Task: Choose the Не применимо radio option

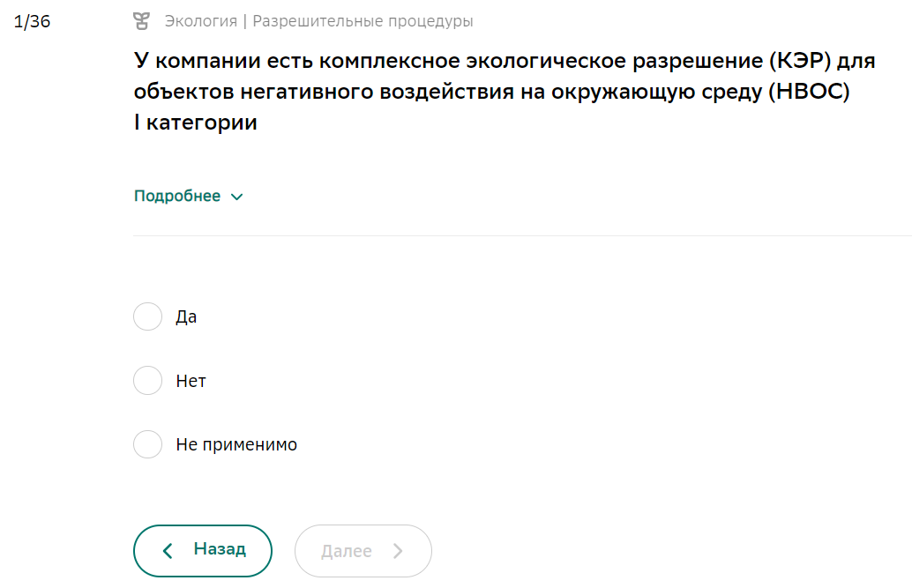Action: tap(147, 444)
